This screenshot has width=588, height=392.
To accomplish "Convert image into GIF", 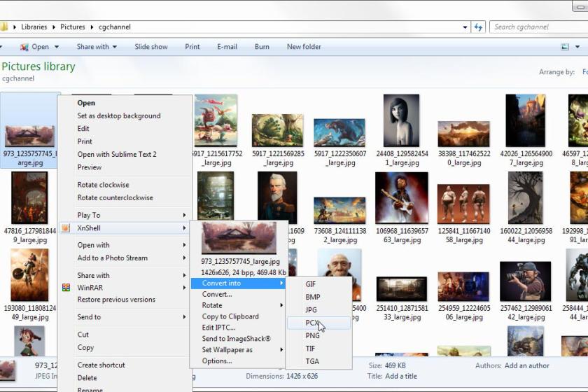I will [311, 284].
